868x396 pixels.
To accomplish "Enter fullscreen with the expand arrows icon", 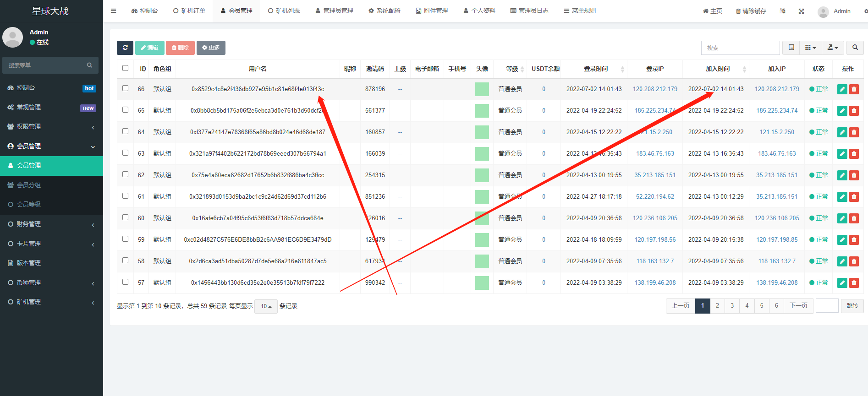I will [x=801, y=11].
